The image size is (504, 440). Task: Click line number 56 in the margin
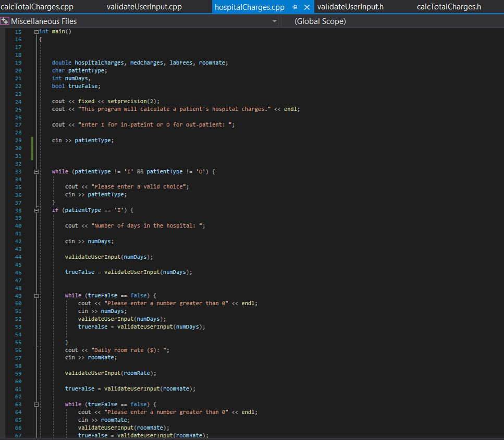coord(18,350)
